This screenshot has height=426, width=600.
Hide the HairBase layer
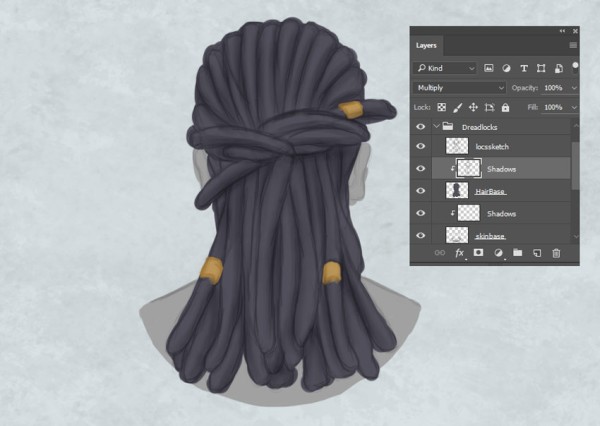tap(421, 191)
